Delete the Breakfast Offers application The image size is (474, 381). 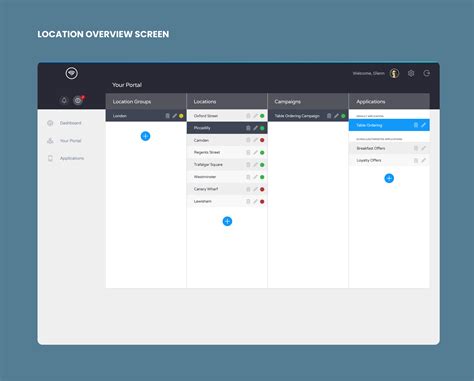[416, 148]
